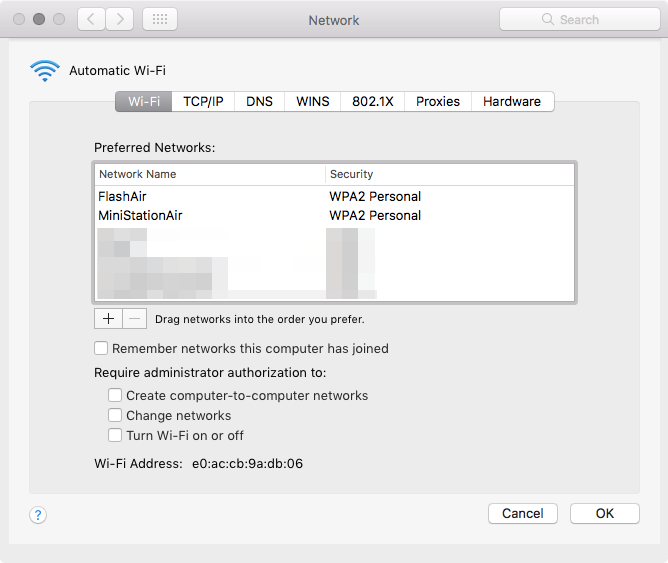
Task: Open the DNS tab
Action: 259,101
